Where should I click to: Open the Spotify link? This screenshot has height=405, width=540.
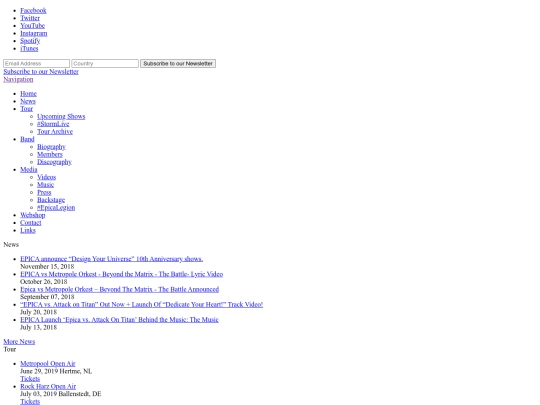click(30, 41)
